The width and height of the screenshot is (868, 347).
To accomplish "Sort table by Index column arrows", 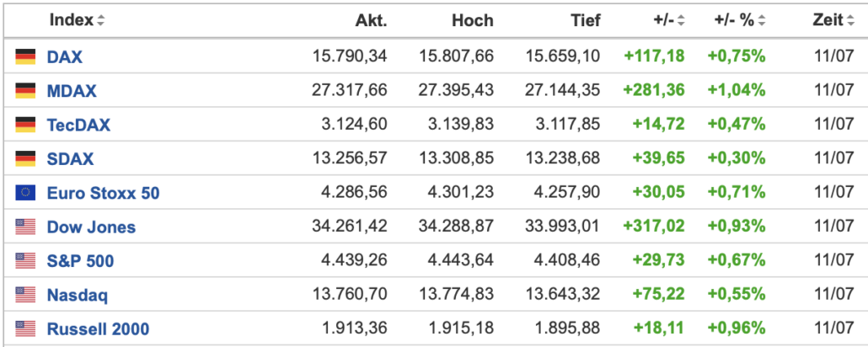I will [x=100, y=21].
